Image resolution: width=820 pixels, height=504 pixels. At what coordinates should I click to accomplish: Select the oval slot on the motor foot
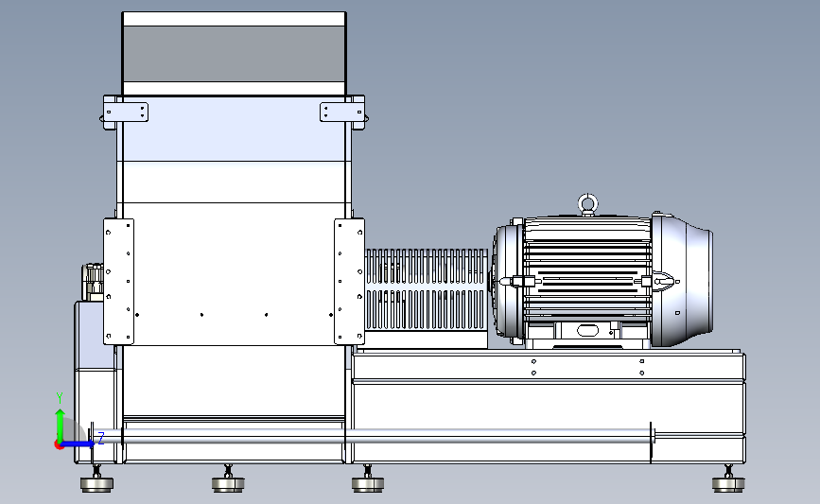click(587, 330)
